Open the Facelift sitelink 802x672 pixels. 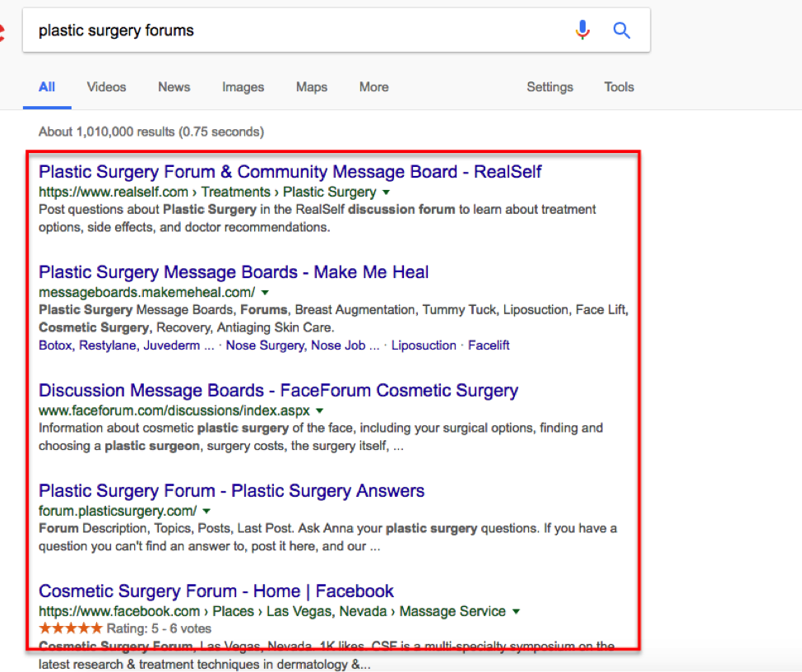click(489, 345)
